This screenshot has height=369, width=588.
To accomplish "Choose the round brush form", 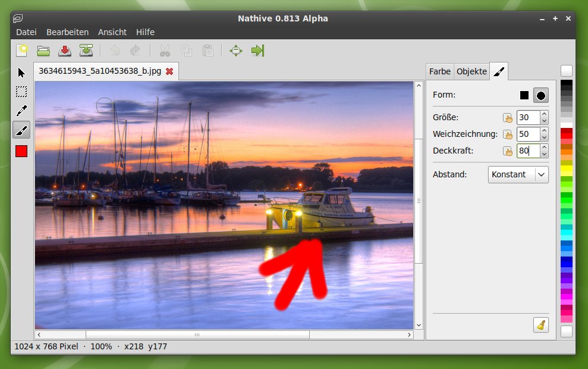I will (541, 95).
